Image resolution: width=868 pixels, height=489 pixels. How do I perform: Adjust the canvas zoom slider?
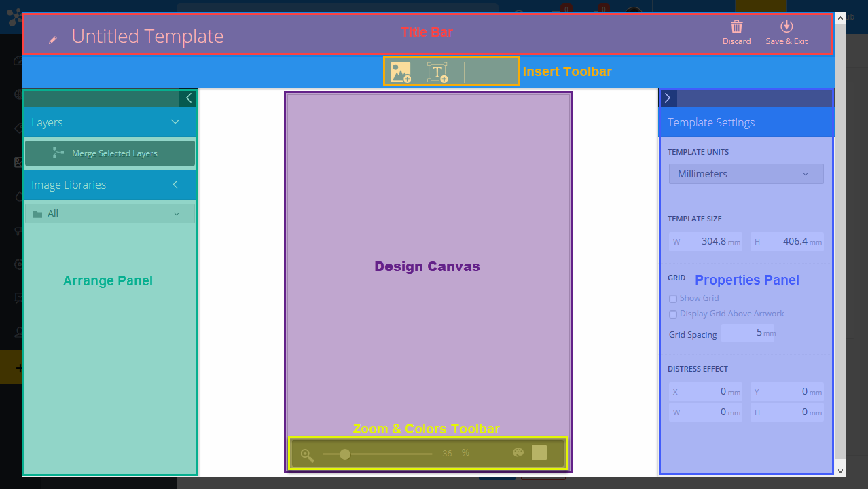[346, 453]
